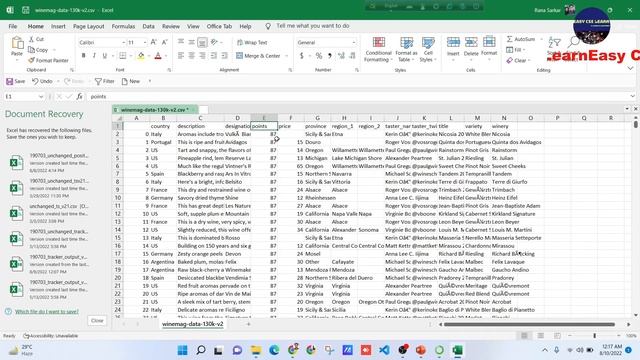Screen dimensions: 640x360
Task: Apply the red Font Color
Action: 158,56
